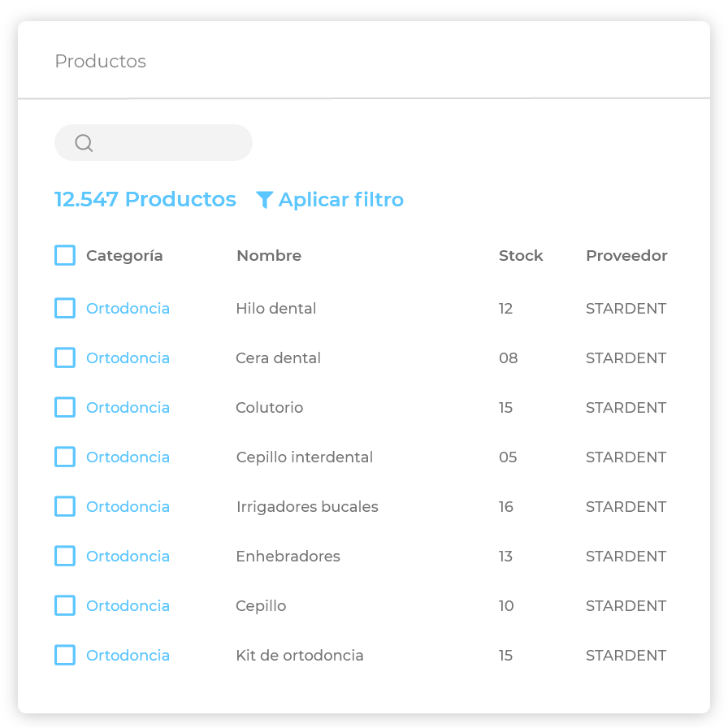
Task: Toggle the select-all checkbox beside Categoría
Action: [65, 255]
